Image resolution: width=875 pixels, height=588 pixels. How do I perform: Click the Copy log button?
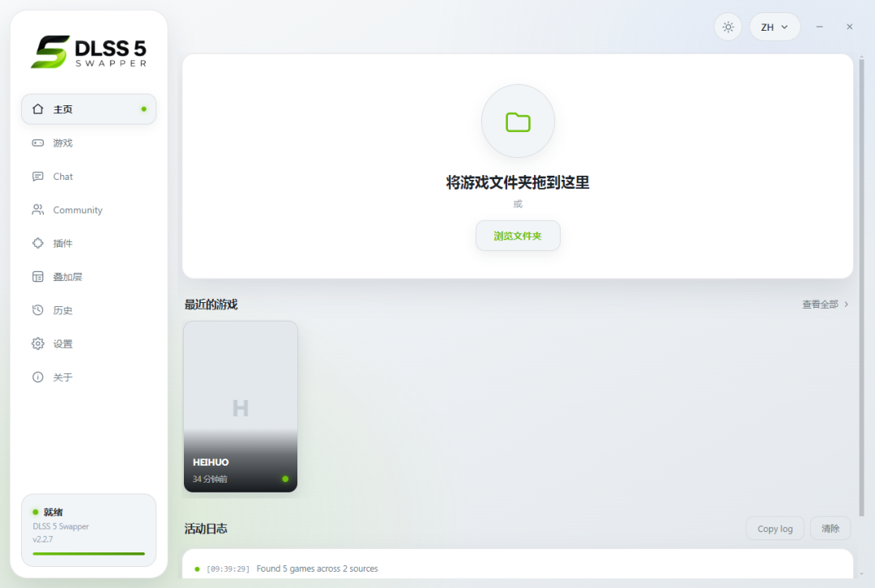(775, 528)
